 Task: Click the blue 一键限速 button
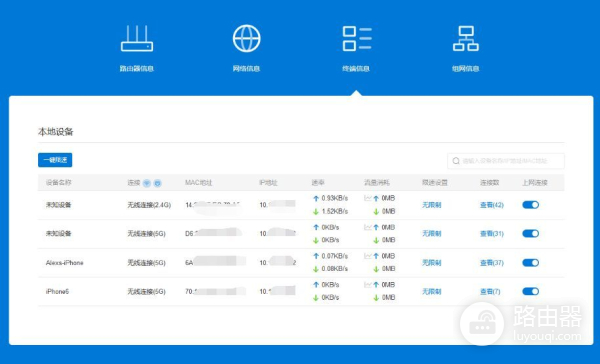(x=55, y=160)
